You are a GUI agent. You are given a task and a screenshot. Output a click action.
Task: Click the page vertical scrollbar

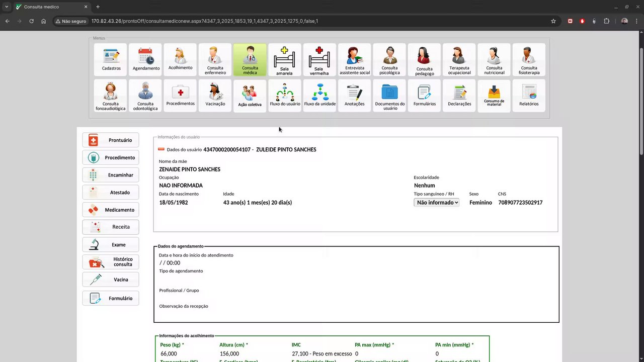tap(641, 101)
